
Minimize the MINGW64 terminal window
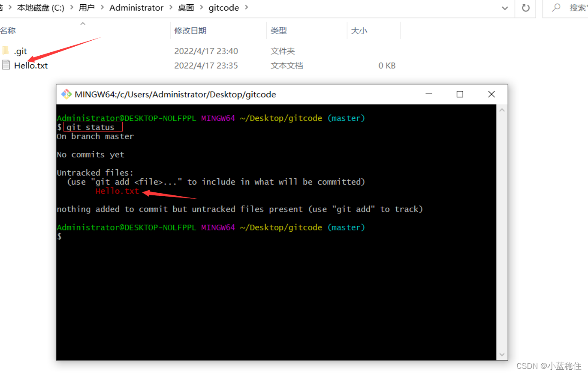[x=428, y=94]
